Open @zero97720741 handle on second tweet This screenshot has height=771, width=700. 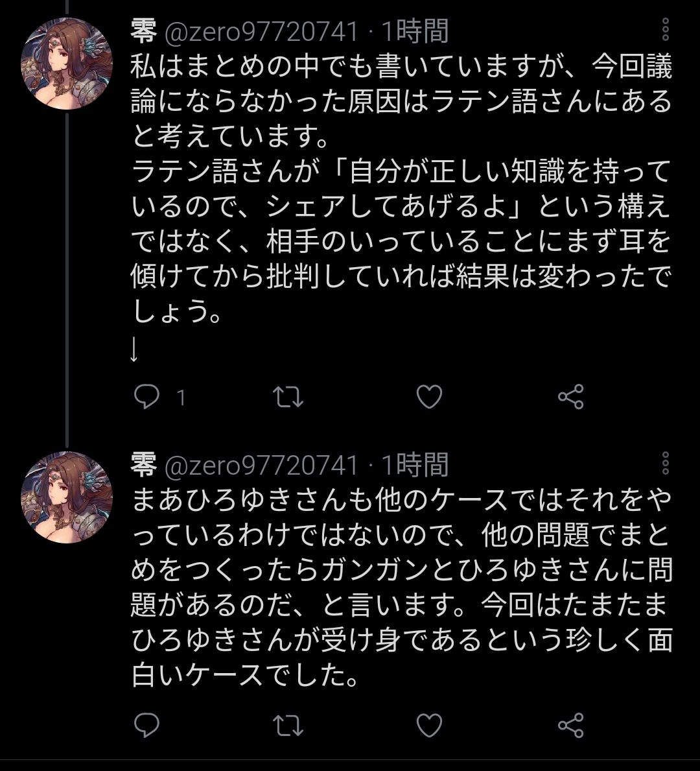(x=261, y=465)
